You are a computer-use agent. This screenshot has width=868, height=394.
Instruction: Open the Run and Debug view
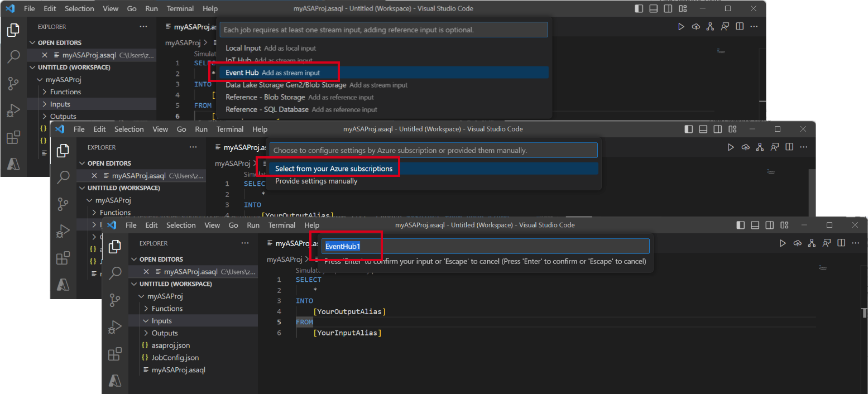115,327
